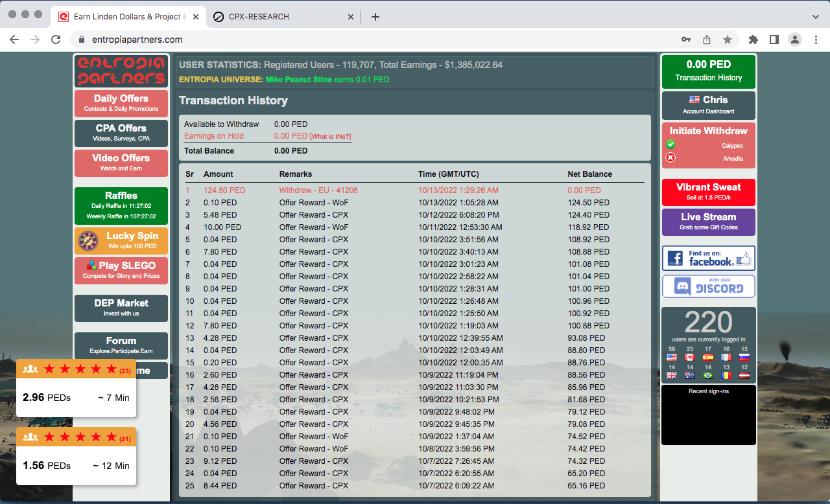Click the red Arkadia cross icon
This screenshot has height=504, width=830.
(670, 157)
